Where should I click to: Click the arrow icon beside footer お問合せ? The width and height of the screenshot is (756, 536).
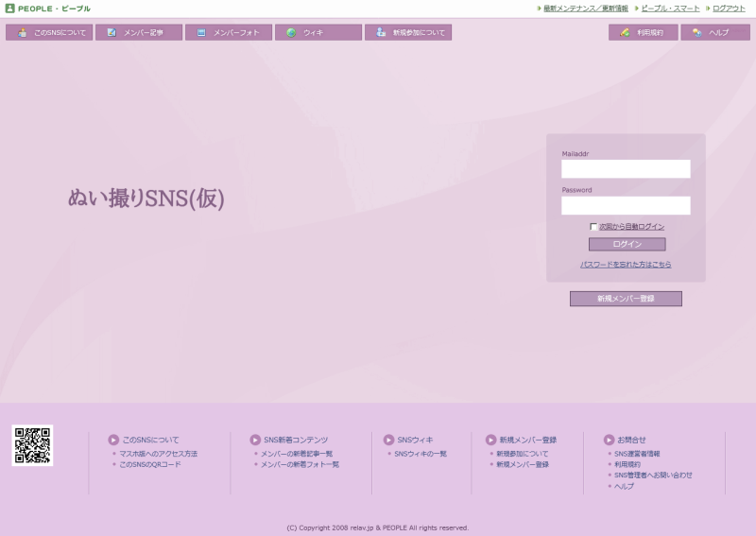(609, 440)
